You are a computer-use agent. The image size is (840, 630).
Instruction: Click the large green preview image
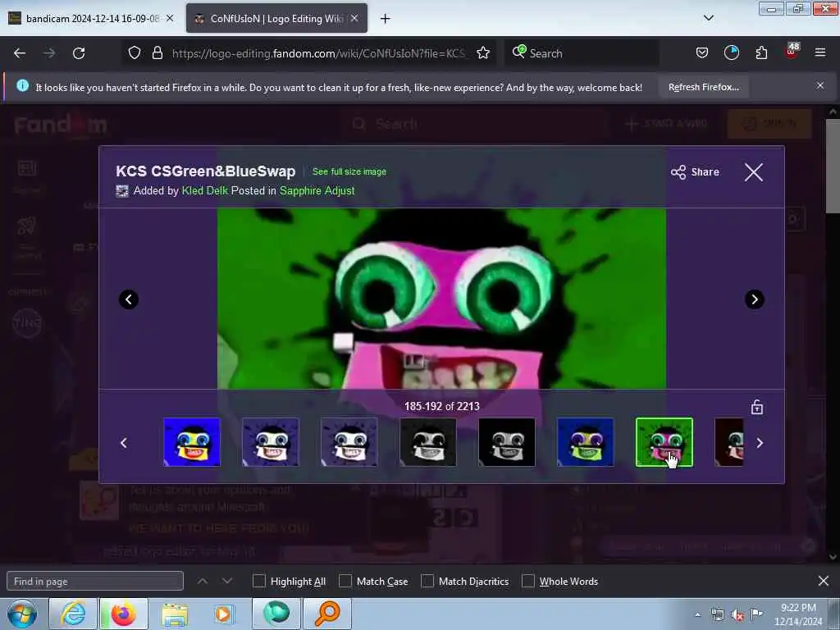pyautogui.click(x=442, y=299)
